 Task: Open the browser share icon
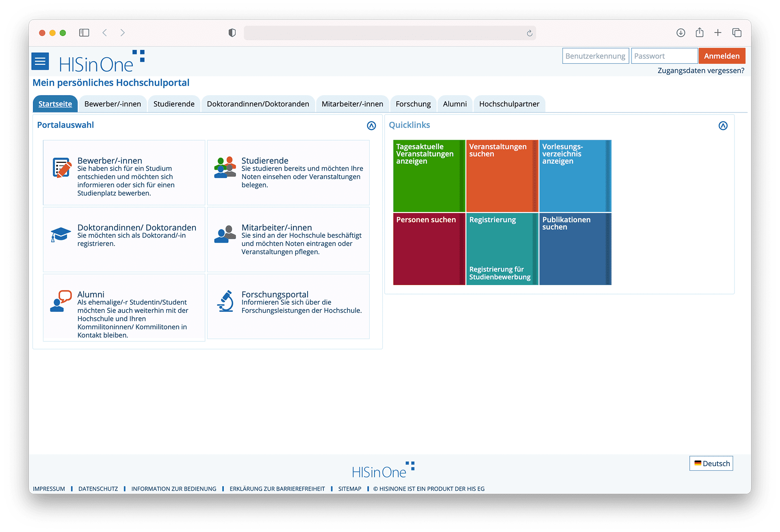(699, 32)
